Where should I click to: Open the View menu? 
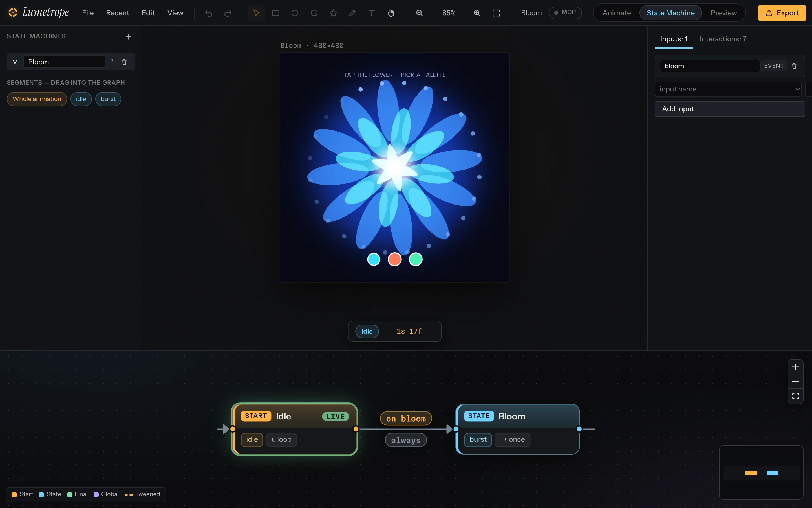pos(175,13)
